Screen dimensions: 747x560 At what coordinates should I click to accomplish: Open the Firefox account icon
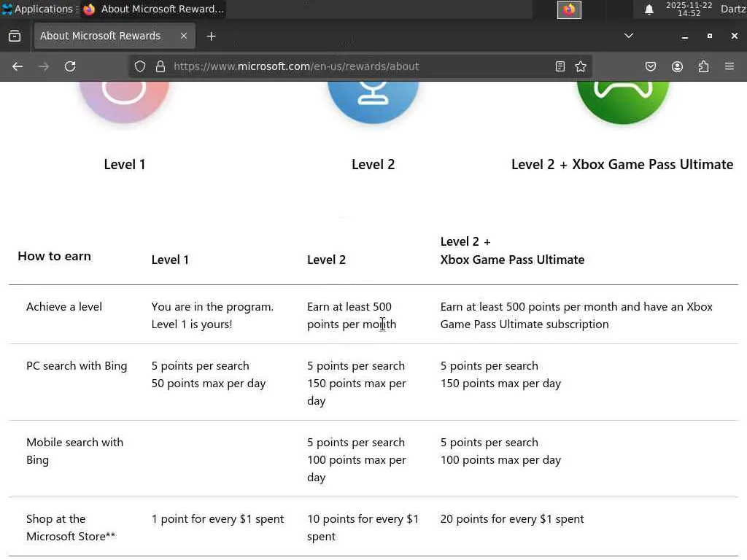pyautogui.click(x=677, y=66)
